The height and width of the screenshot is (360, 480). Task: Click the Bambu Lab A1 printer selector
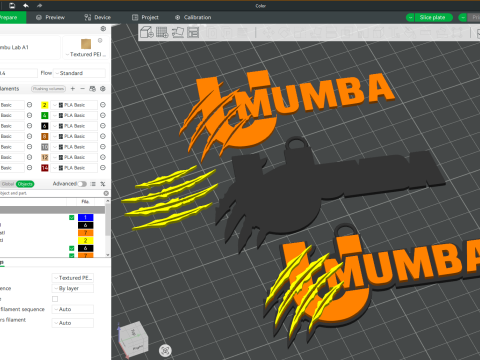30,47
